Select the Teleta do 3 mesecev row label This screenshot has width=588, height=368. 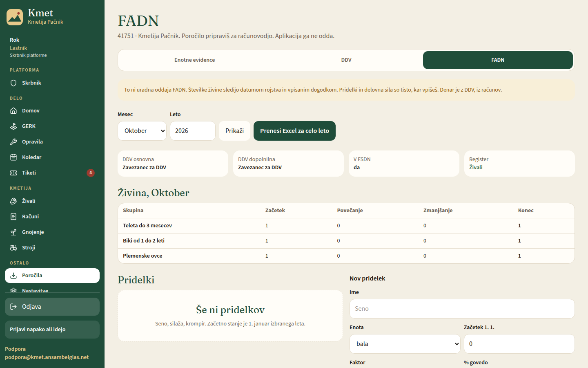click(x=147, y=226)
